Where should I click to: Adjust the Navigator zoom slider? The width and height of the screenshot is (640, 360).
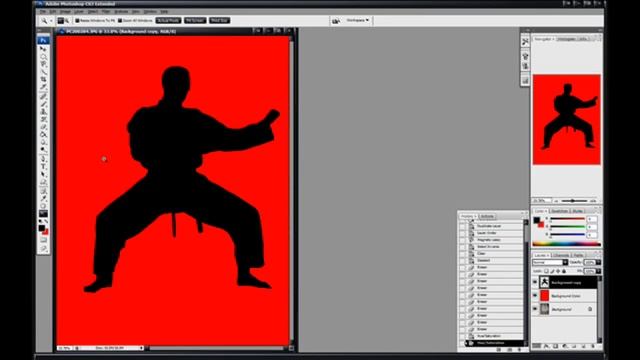pyautogui.click(x=573, y=201)
